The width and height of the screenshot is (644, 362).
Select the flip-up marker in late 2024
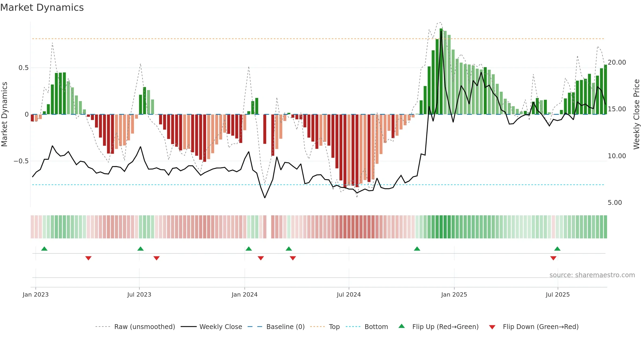click(417, 249)
